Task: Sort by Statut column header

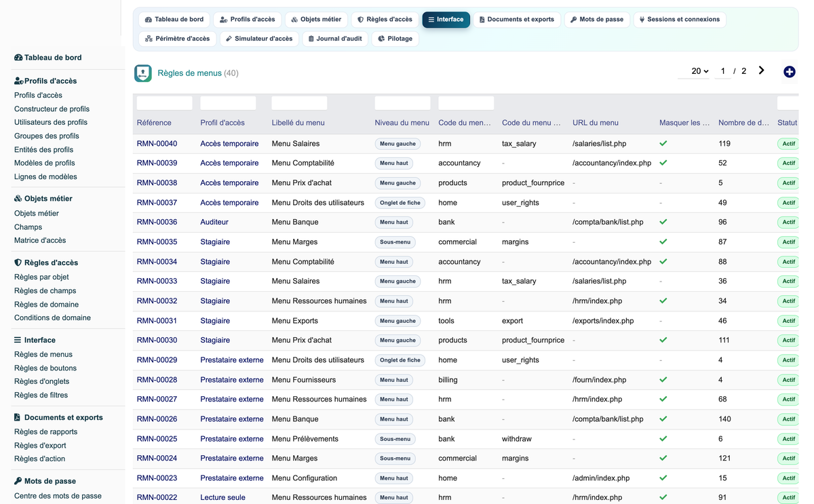Action: pyautogui.click(x=788, y=123)
